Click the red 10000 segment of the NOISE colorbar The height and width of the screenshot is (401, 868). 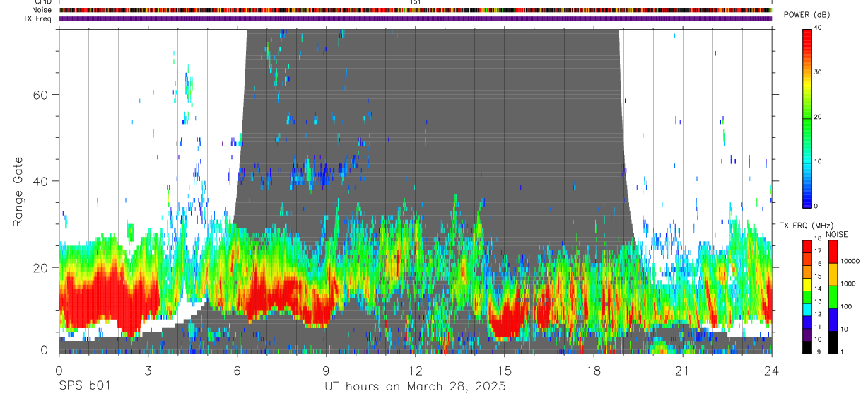(x=833, y=252)
